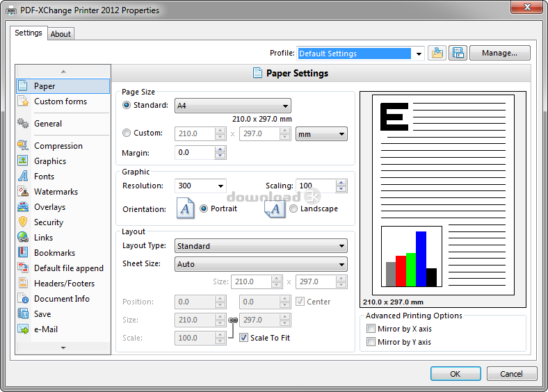The width and height of the screenshot is (548, 392).
Task: Uncheck Scale To Fit checkbox
Action: click(x=243, y=338)
